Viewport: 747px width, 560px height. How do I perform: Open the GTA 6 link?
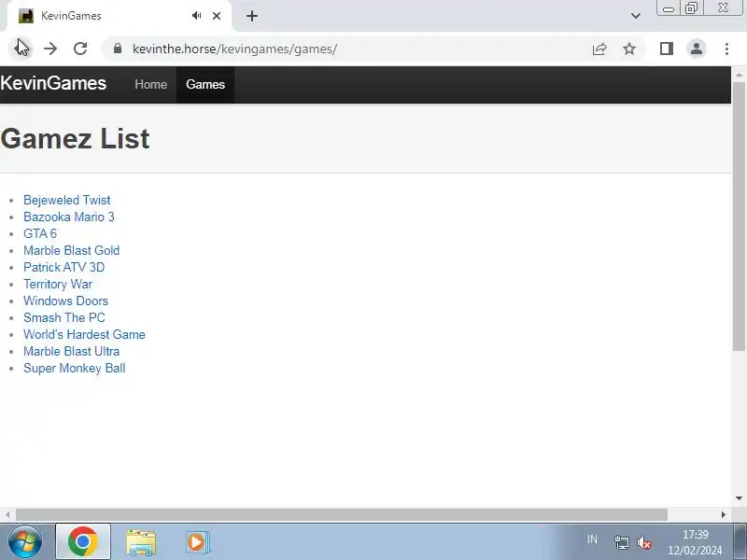tap(40, 233)
